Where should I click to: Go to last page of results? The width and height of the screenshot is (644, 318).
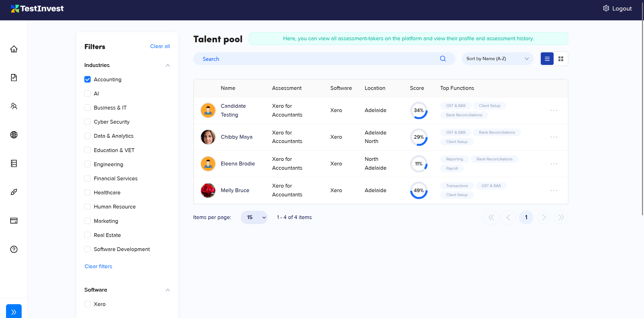tap(561, 217)
